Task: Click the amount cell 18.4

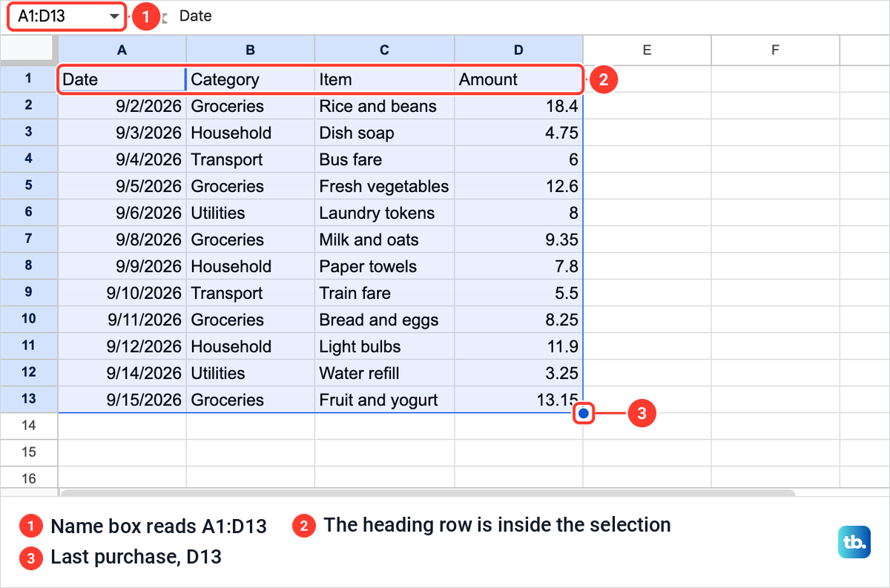Action: tap(519, 106)
